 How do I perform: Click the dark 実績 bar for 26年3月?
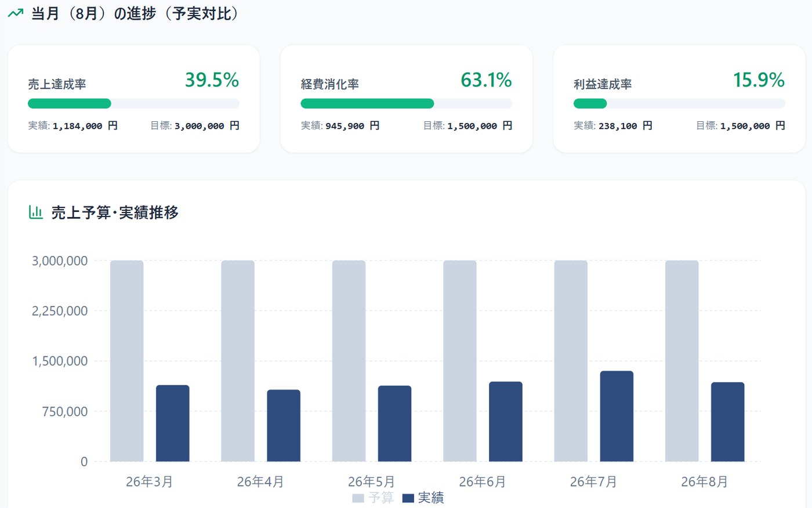pos(173,423)
